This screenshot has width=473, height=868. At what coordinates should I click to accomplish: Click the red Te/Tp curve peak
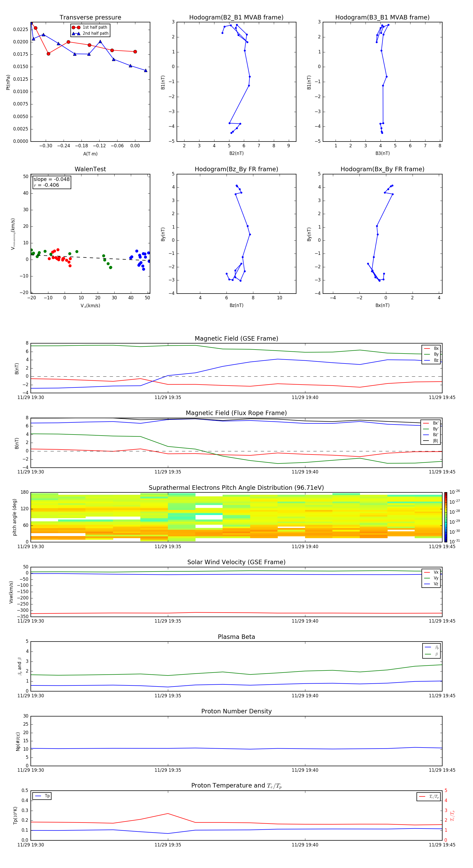tap(168, 813)
